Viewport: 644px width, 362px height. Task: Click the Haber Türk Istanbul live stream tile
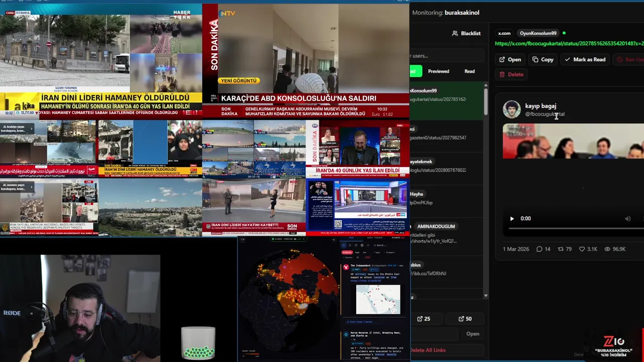pos(101,60)
